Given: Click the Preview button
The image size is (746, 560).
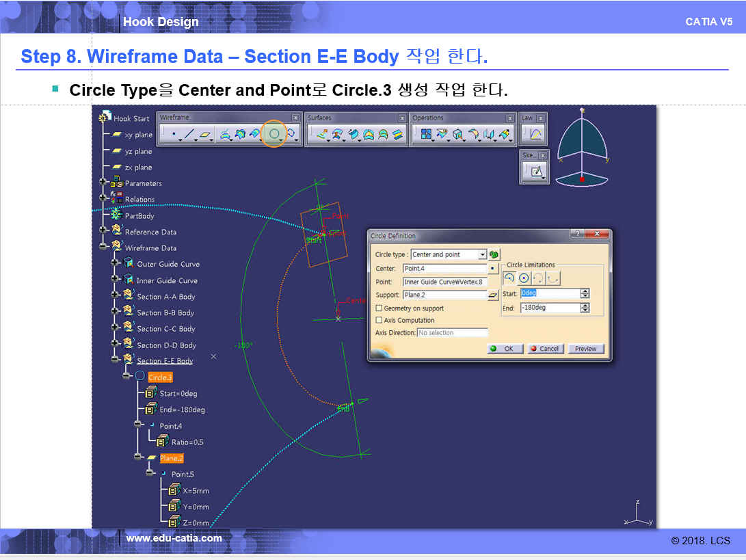Looking at the screenshot, I should tap(585, 349).
